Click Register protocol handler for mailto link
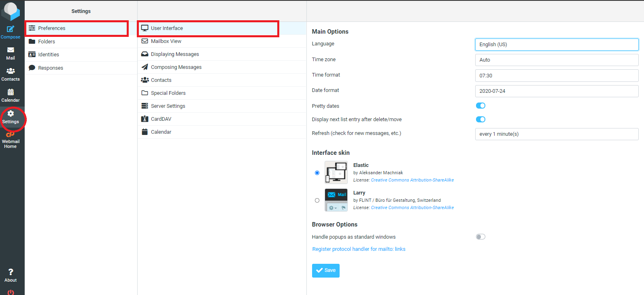Screen dimensions: 644x295 coord(359,249)
